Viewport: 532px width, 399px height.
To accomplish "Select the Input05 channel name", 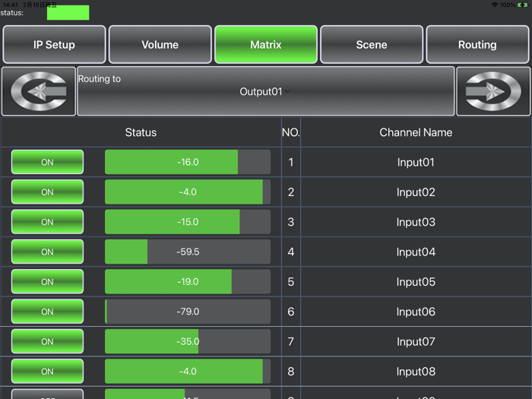I will pos(416,282).
